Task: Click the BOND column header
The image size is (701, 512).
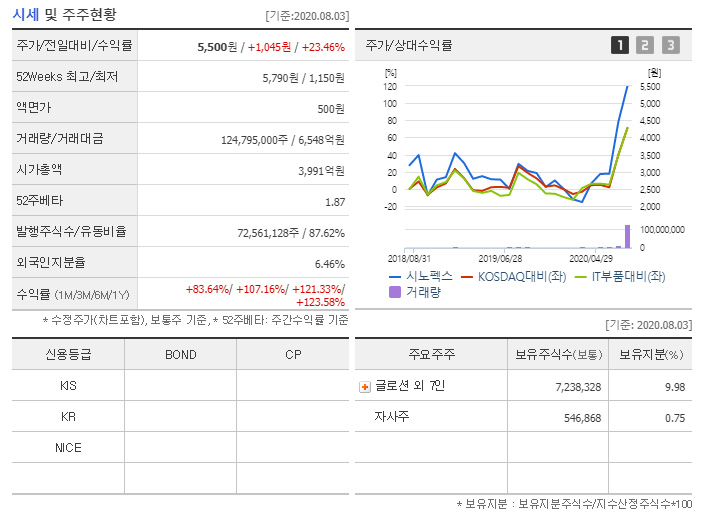Action: tap(181, 355)
